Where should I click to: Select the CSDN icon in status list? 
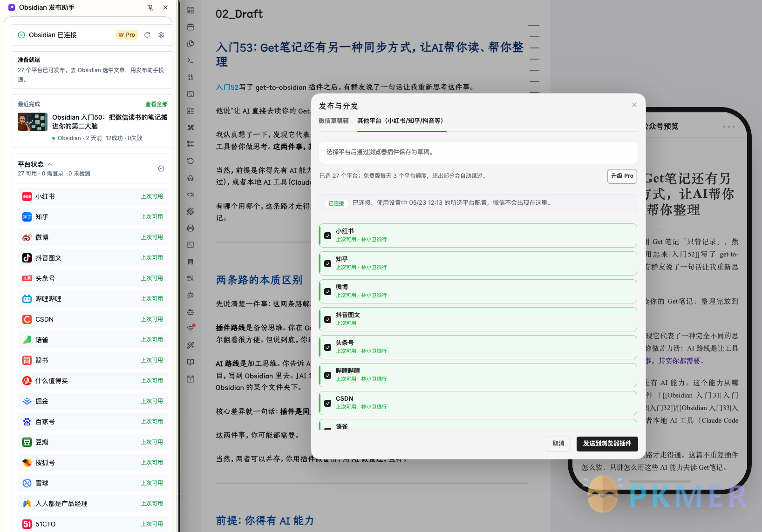[27, 319]
